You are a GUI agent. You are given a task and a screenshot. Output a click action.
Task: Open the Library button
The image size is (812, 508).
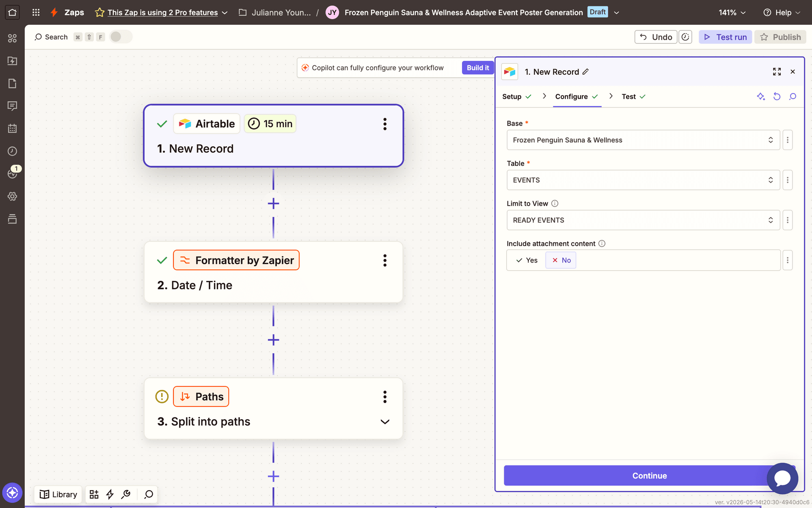pyautogui.click(x=58, y=494)
